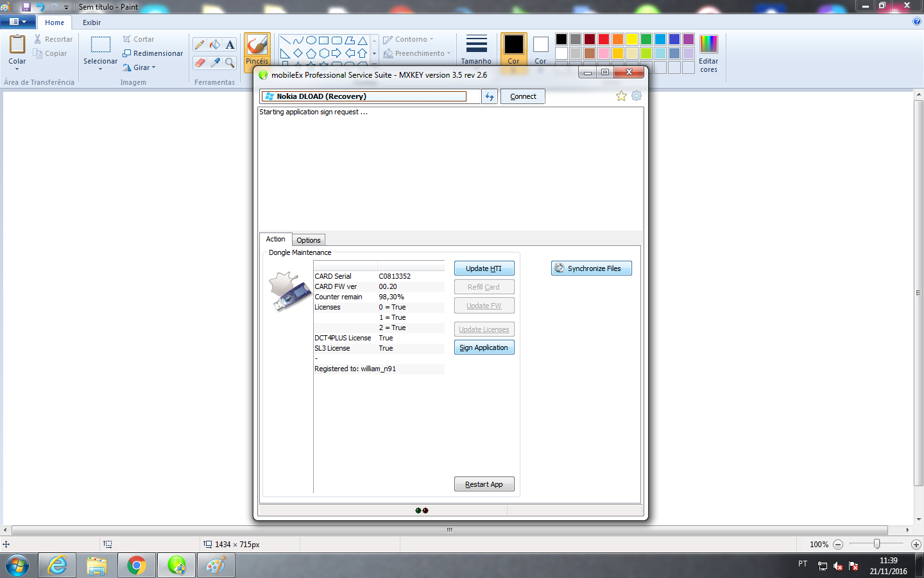Switch to the Exibir ribbon tab
The height and width of the screenshot is (578, 924).
pyautogui.click(x=92, y=22)
